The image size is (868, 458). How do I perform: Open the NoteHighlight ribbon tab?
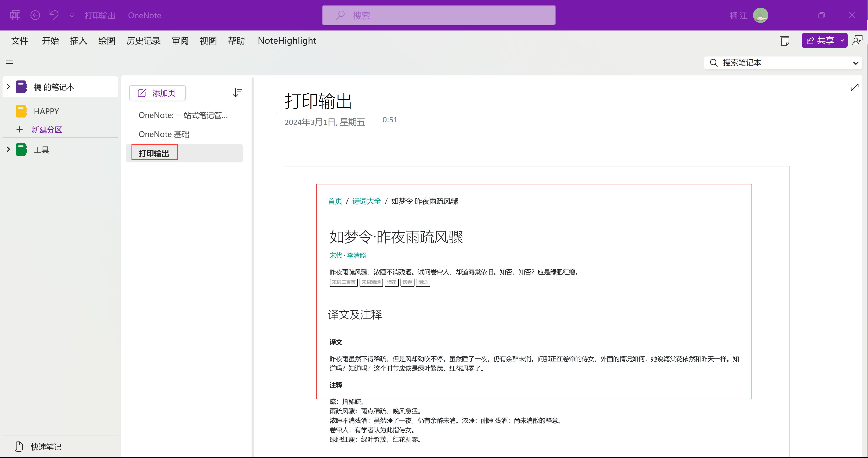(287, 41)
